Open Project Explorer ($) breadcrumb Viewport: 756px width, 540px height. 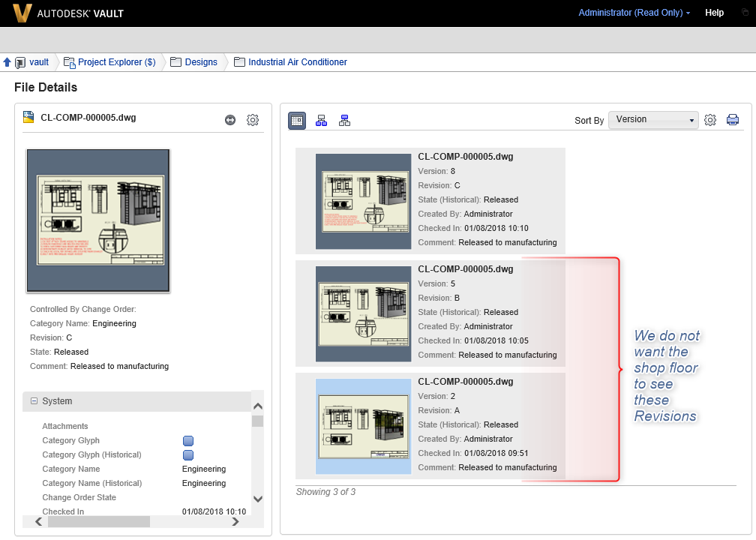click(117, 62)
